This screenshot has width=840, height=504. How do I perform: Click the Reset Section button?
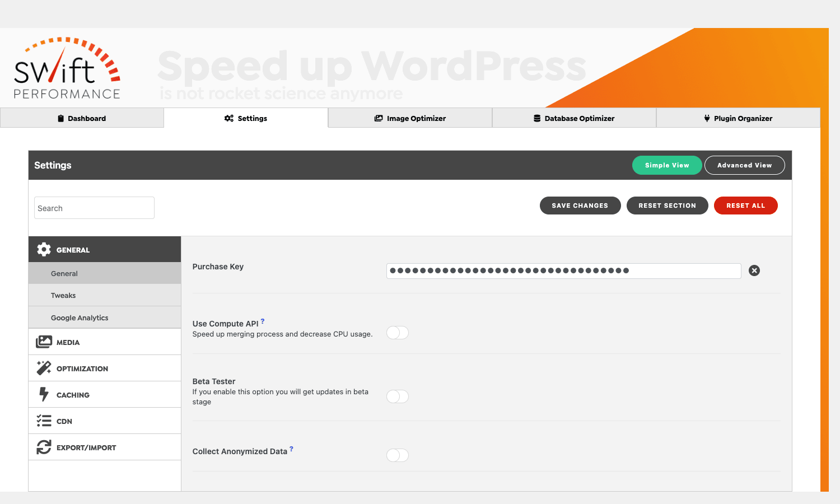(668, 206)
